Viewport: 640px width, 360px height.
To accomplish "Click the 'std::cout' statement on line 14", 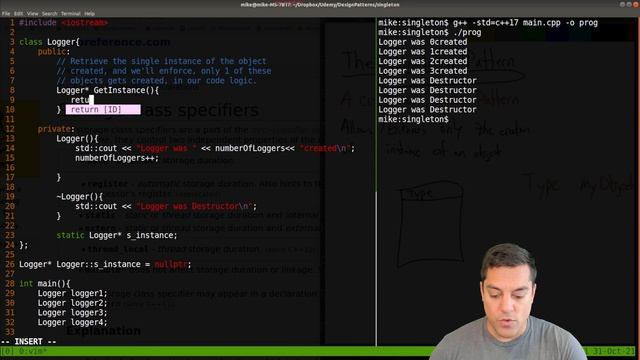I will (215, 148).
